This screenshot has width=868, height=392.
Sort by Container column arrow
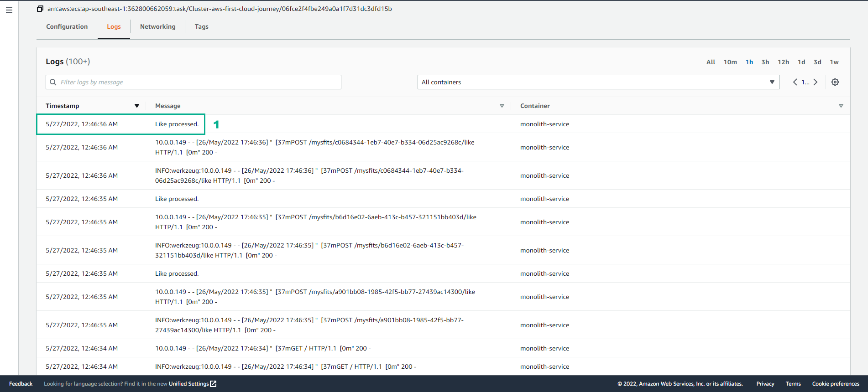(x=841, y=106)
